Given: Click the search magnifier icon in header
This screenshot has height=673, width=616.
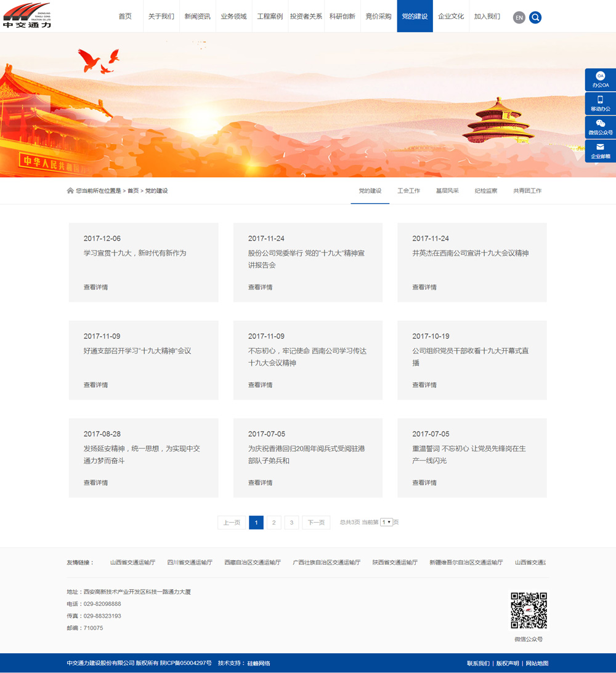Looking at the screenshot, I should tap(535, 17).
